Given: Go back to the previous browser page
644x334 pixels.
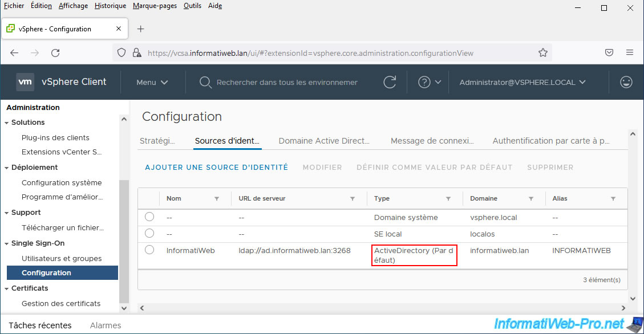Looking at the screenshot, I should tap(14, 53).
